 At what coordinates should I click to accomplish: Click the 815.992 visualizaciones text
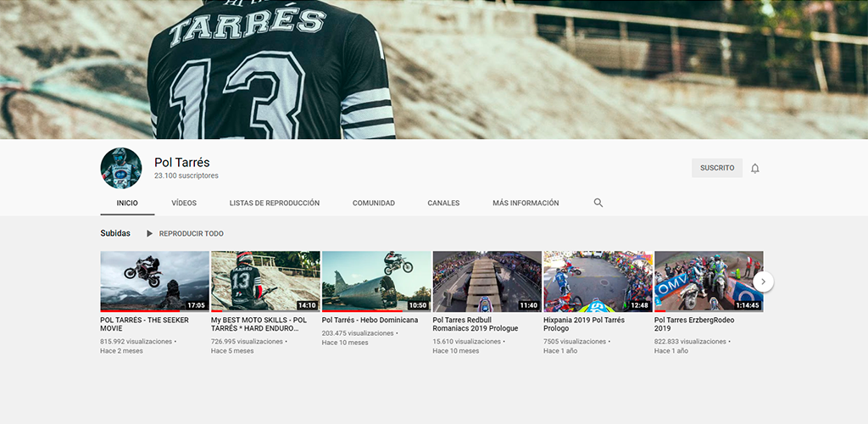[x=136, y=342]
